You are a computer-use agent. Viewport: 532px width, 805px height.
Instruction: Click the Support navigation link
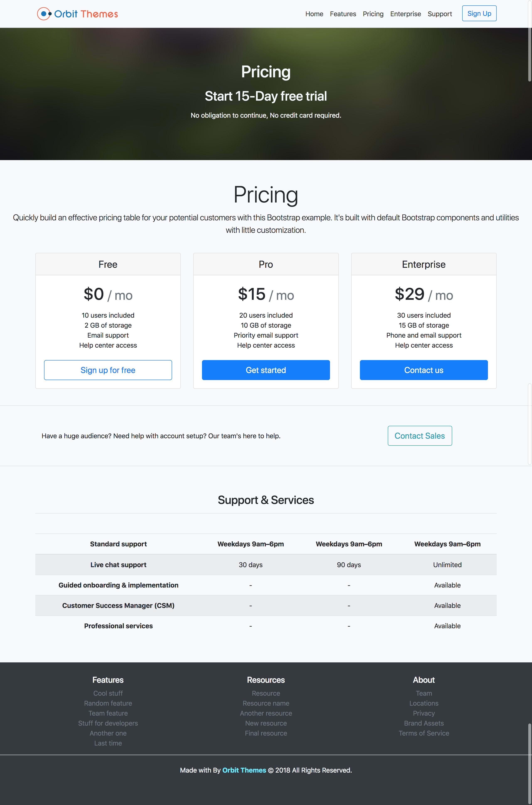439,13
